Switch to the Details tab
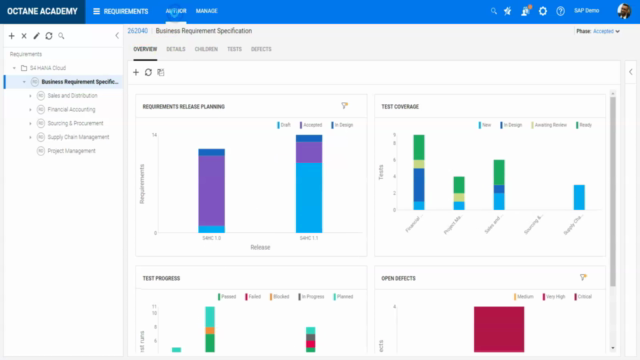Viewport: 640px width, 360px height. [x=176, y=49]
